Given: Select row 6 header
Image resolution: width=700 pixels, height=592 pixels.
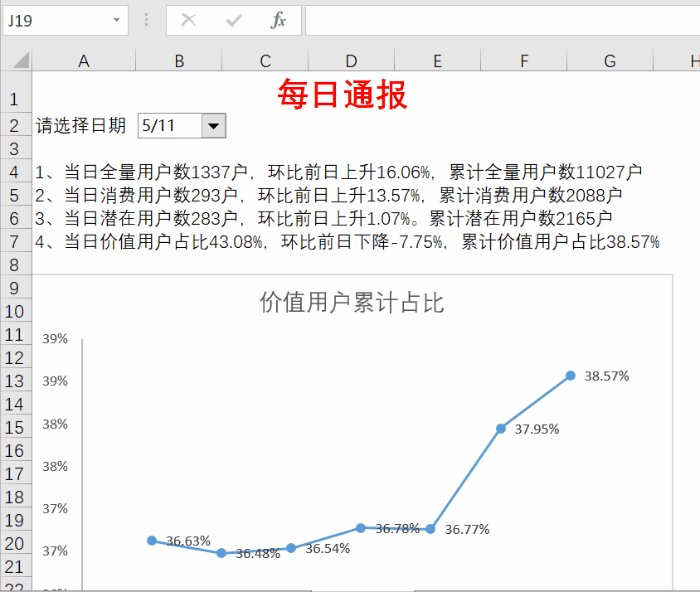Looking at the screenshot, I should click(x=16, y=218).
